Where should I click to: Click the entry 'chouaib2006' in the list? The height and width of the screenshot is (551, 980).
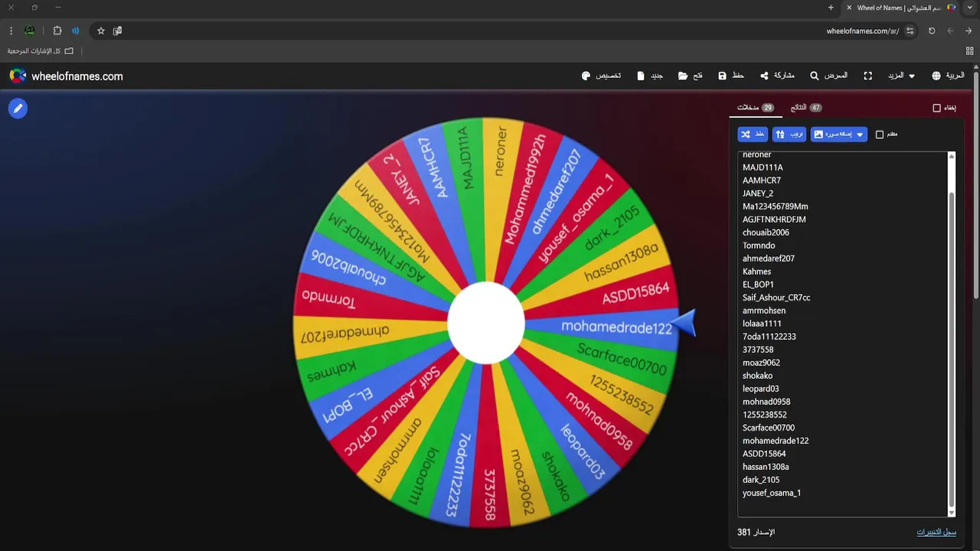pos(766,233)
